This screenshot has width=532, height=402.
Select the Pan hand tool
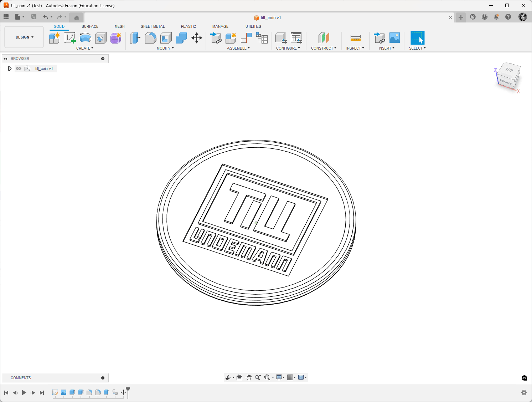point(249,377)
